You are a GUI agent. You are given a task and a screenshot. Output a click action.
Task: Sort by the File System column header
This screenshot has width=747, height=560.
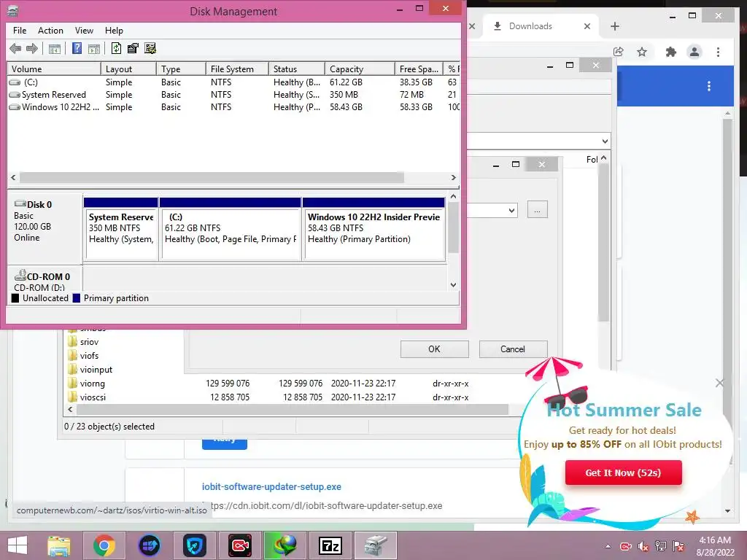click(x=237, y=69)
